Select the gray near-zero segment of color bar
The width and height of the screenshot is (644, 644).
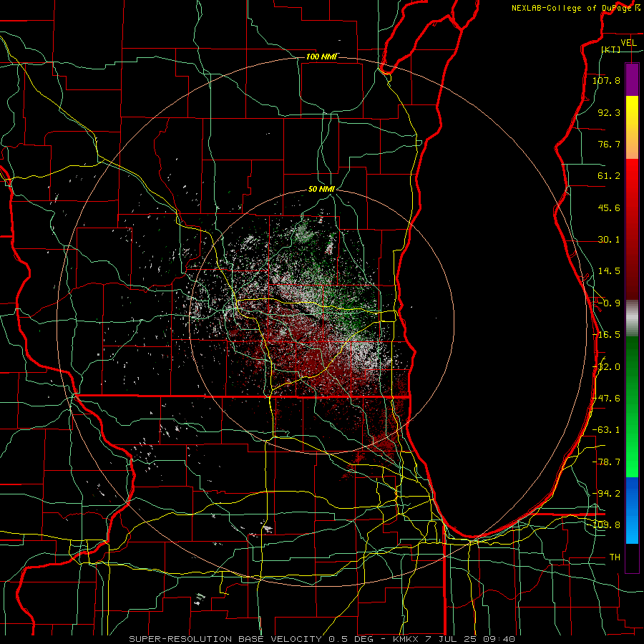coord(632,318)
